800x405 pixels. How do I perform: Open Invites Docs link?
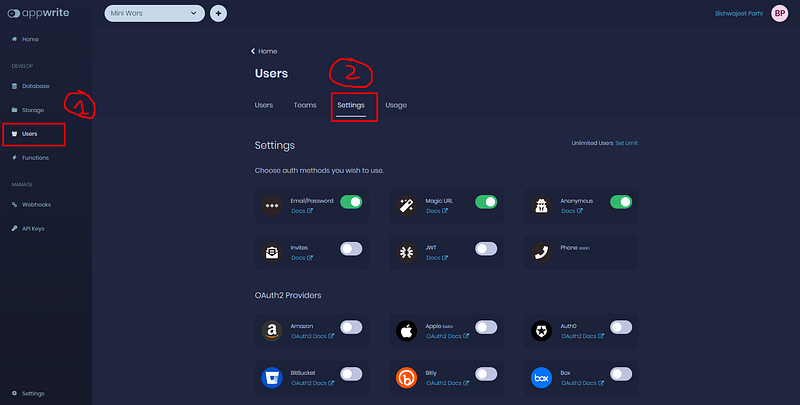(x=302, y=258)
